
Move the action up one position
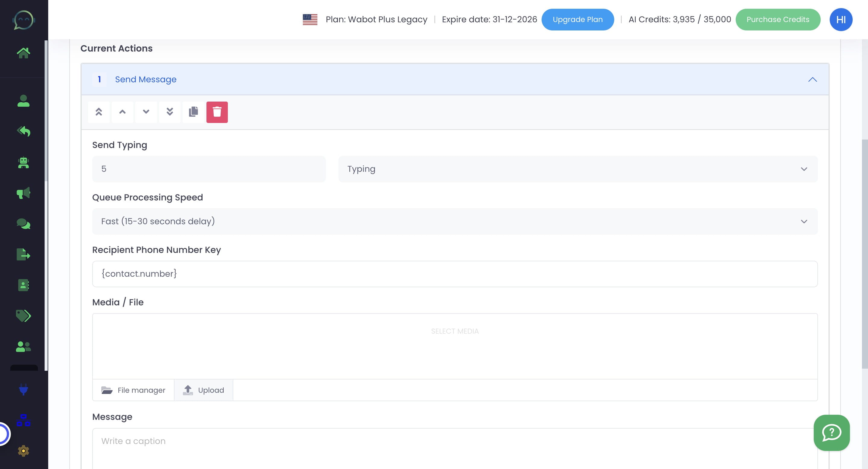click(122, 112)
